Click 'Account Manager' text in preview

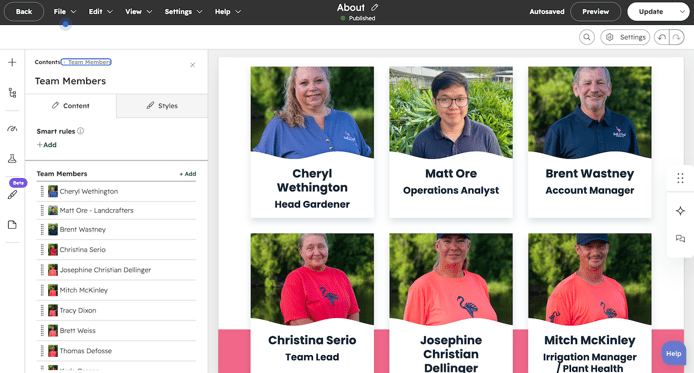coord(590,190)
